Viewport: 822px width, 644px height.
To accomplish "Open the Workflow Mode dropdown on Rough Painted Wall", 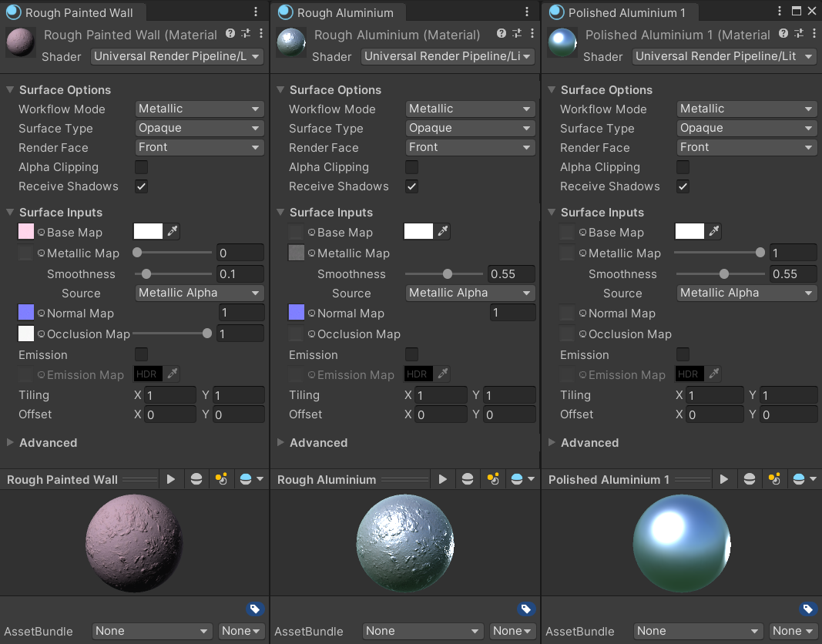I will click(199, 109).
